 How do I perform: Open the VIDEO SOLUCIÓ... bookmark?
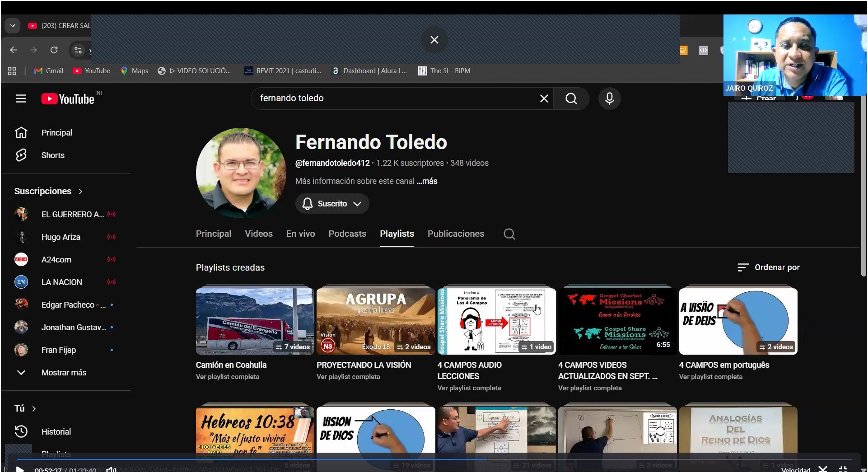194,71
